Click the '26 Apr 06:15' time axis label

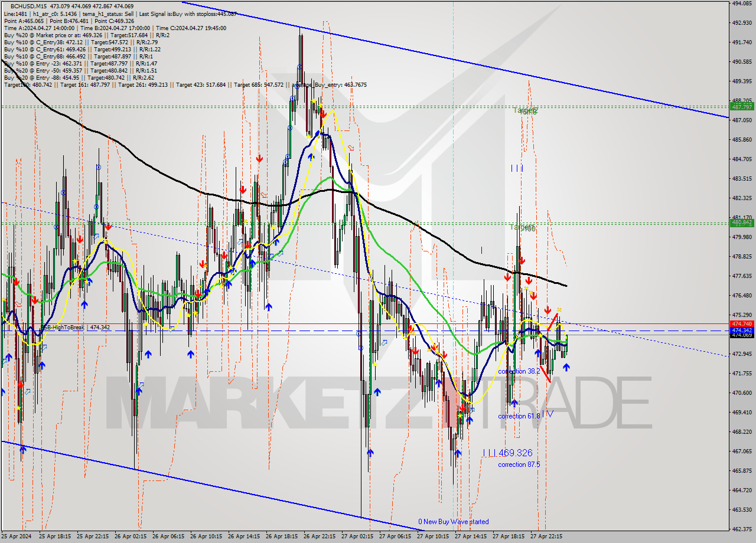coord(168,537)
